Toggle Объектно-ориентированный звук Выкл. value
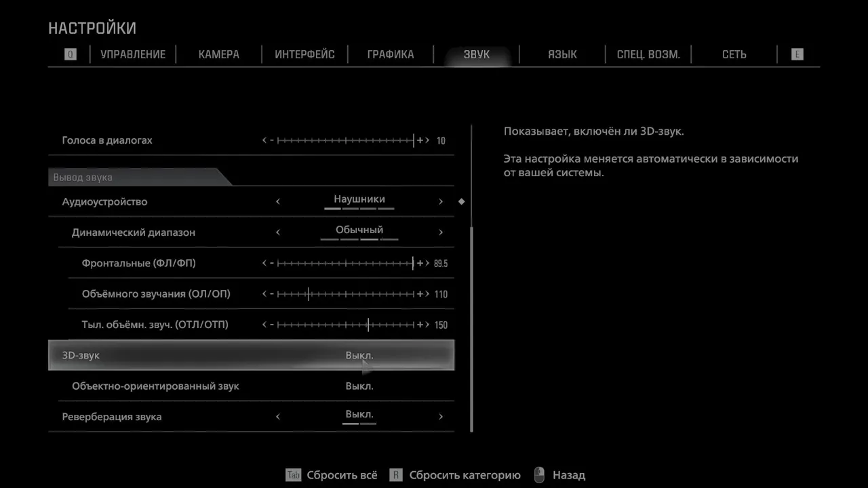Viewport: 868px width, 488px height. click(359, 386)
